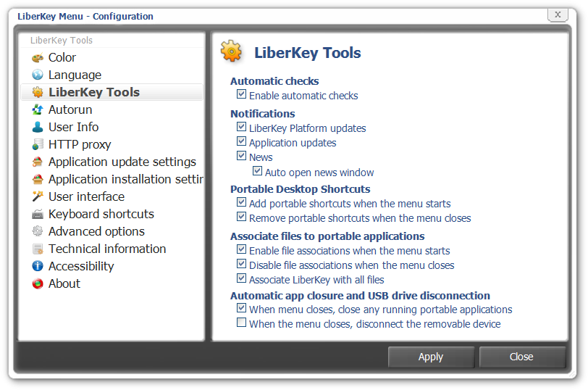This screenshot has height=390, width=588.
Task: Click the About icon in sidebar
Action: click(x=38, y=284)
